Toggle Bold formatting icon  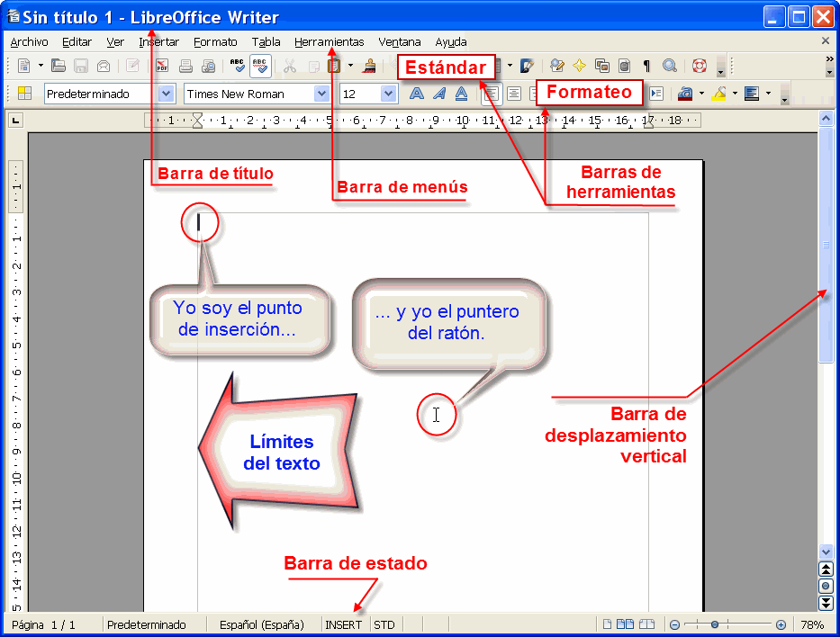tap(416, 94)
